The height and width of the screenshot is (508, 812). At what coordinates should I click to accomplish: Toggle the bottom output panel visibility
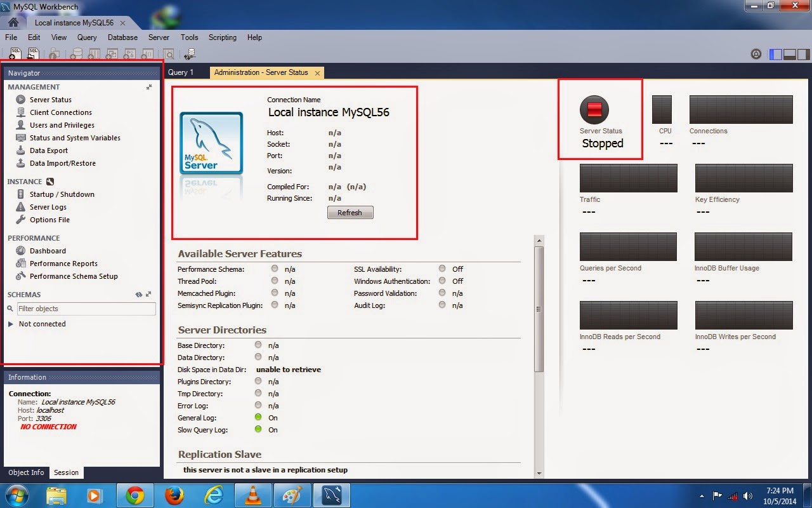[x=790, y=55]
